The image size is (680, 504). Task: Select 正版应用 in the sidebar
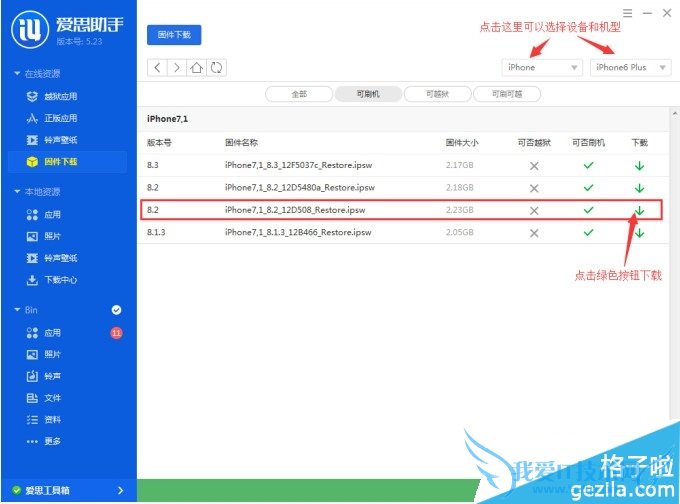tap(60, 118)
